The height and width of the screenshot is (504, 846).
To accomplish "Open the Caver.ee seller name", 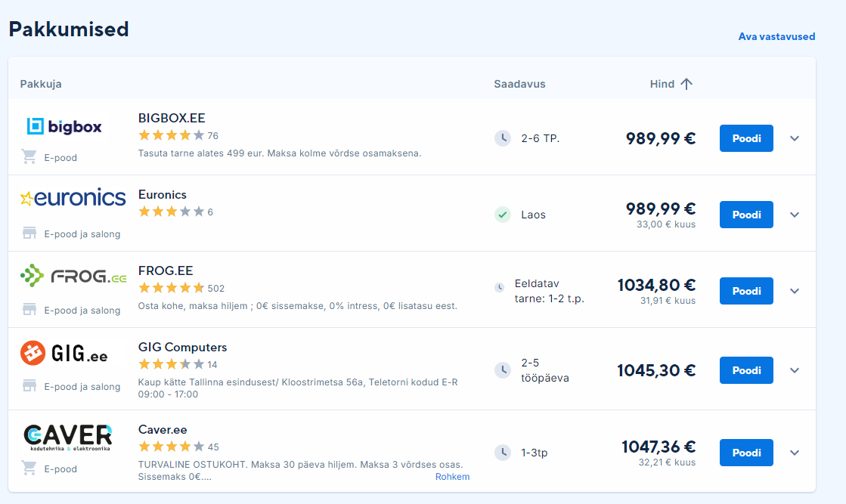I will pyautogui.click(x=163, y=430).
